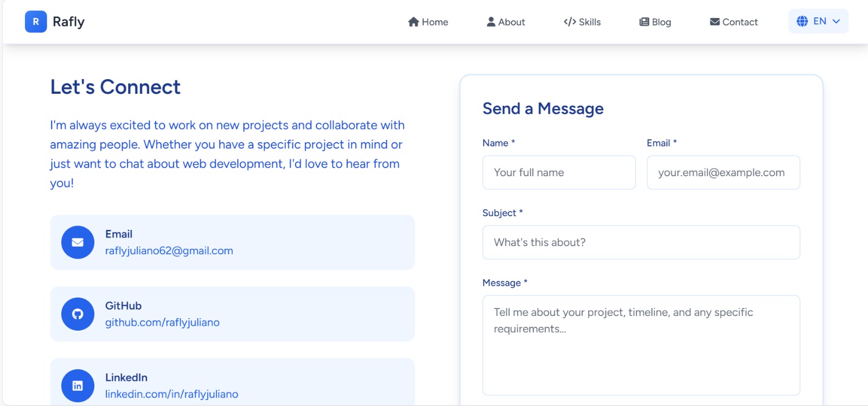Click the person icon beside About
The width and height of the screenshot is (868, 406).
pyautogui.click(x=491, y=22)
